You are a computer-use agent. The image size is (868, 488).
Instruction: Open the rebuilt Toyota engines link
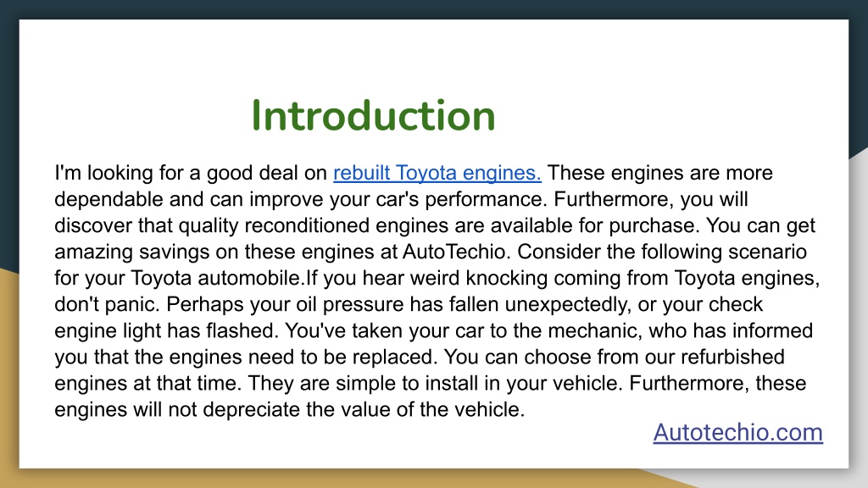point(437,173)
